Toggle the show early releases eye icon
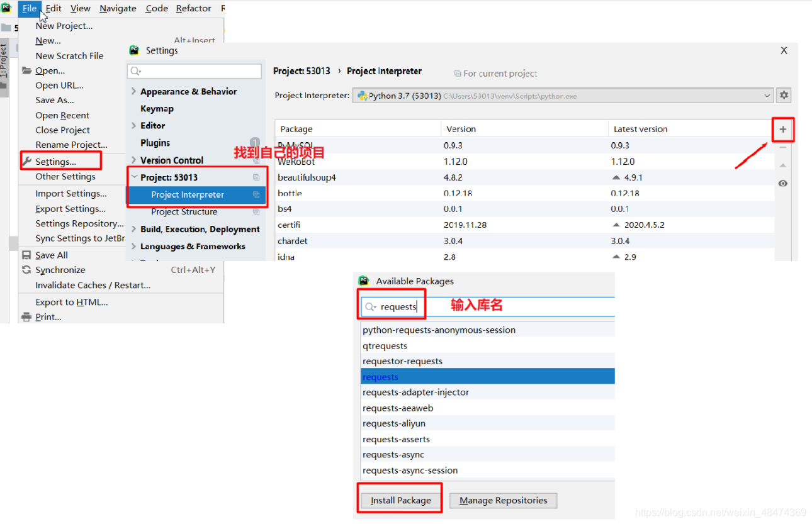This screenshot has height=524, width=812. 783,183
